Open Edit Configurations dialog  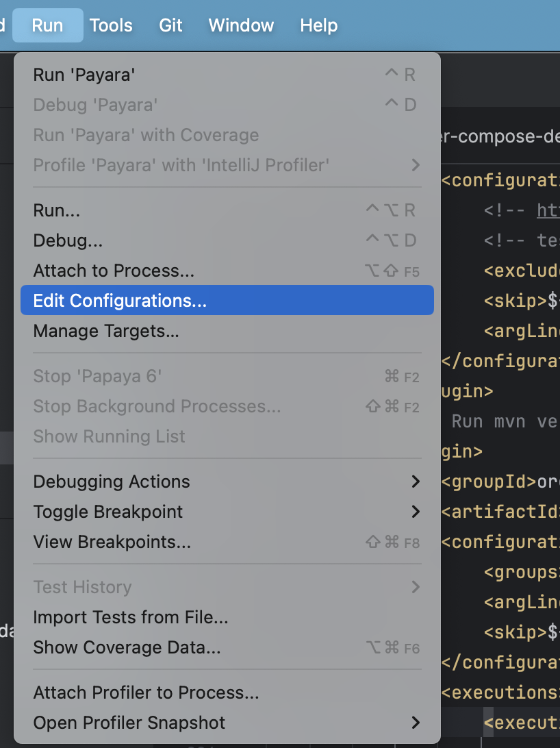(x=120, y=301)
